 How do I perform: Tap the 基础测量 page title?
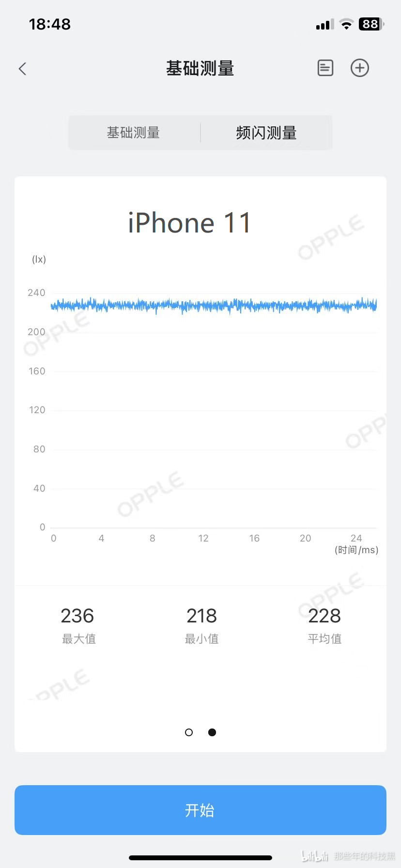(x=200, y=68)
